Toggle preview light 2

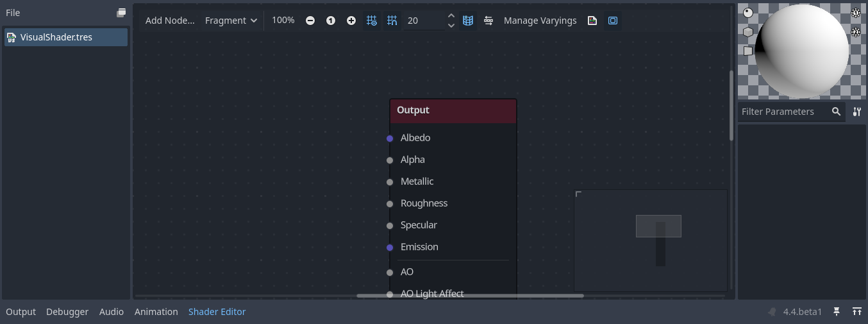(856, 31)
